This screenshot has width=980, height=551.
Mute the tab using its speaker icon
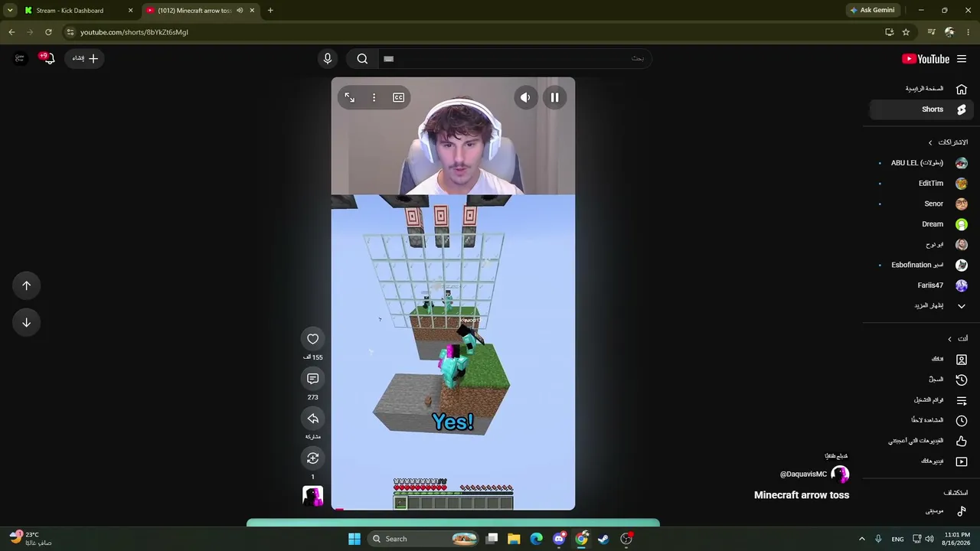pos(240,11)
